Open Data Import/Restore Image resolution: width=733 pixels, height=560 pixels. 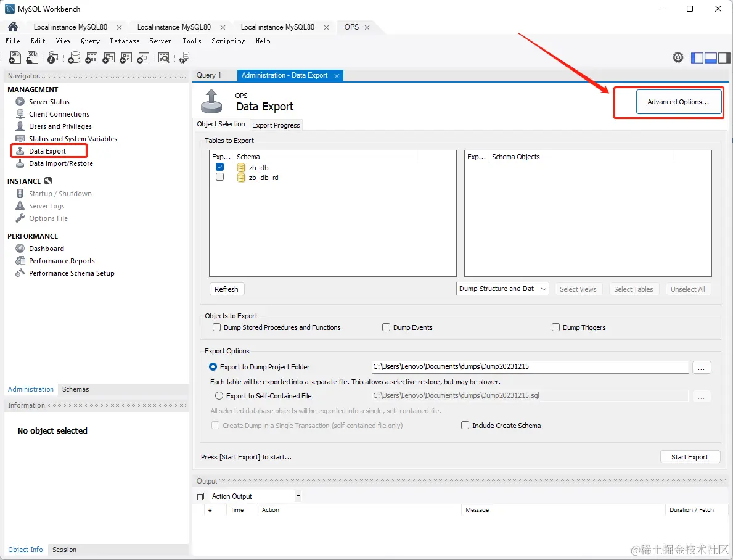[60, 163]
